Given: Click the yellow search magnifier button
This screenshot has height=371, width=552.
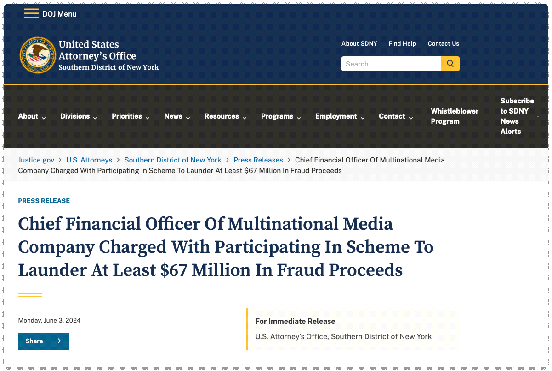Looking at the screenshot, I should pyautogui.click(x=450, y=63).
